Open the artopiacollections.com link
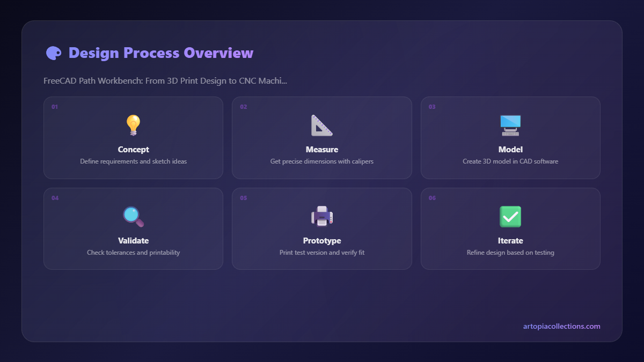This screenshot has height=362, width=644. point(560,326)
